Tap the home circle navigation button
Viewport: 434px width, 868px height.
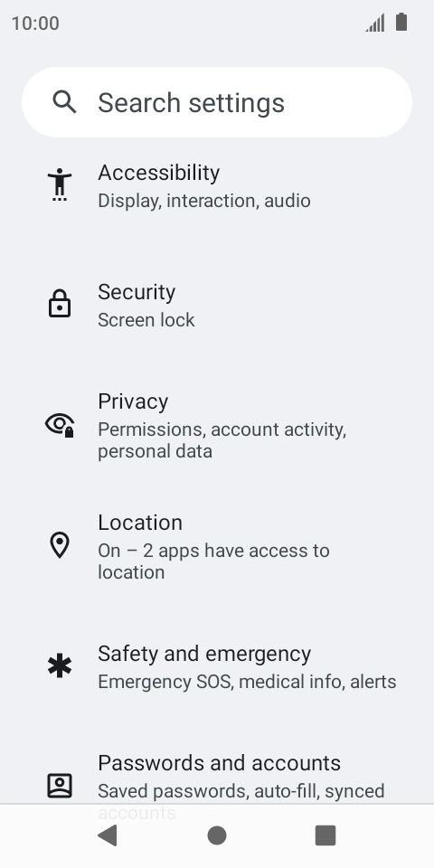(217, 835)
